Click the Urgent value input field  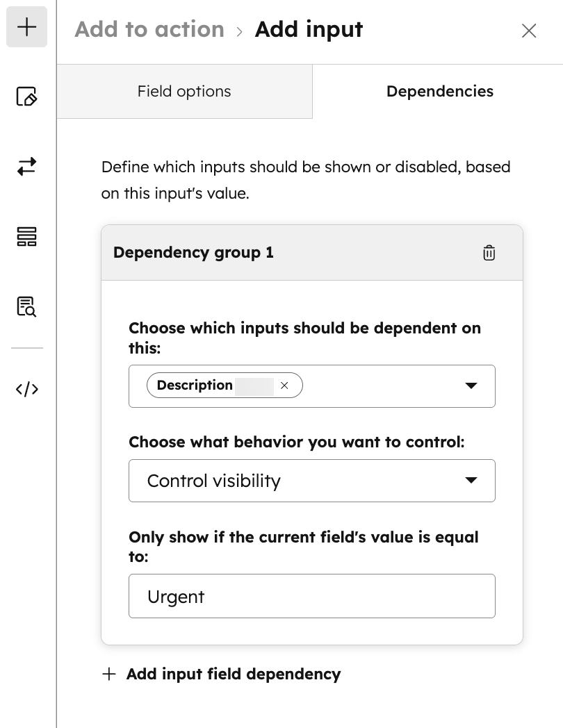coord(311,596)
